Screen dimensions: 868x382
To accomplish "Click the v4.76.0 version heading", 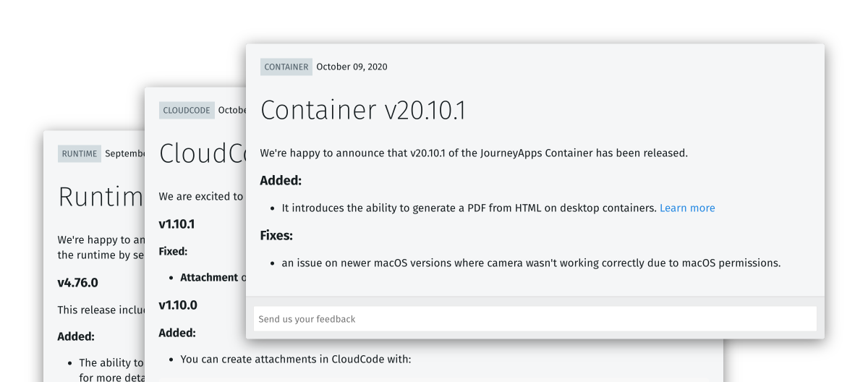I will point(77,282).
